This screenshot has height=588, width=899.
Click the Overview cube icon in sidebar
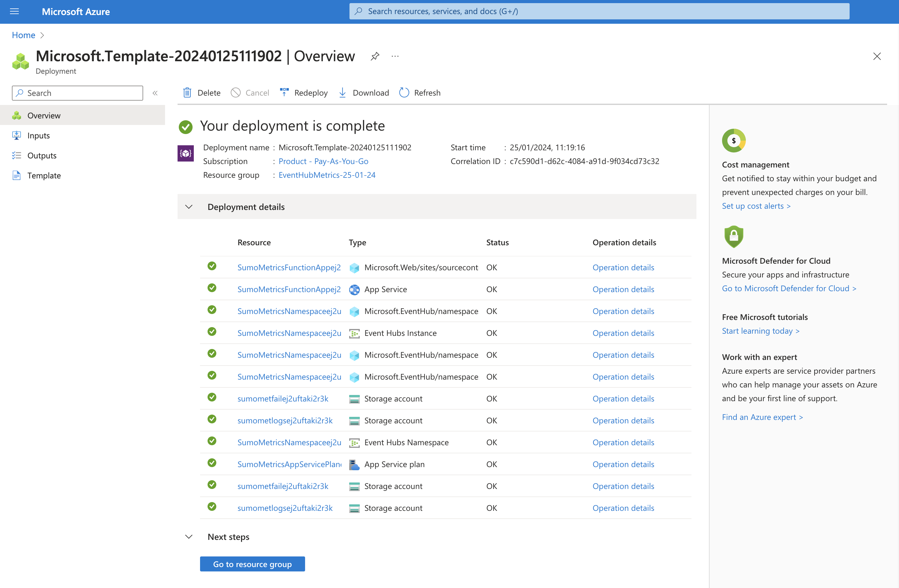pos(17,115)
